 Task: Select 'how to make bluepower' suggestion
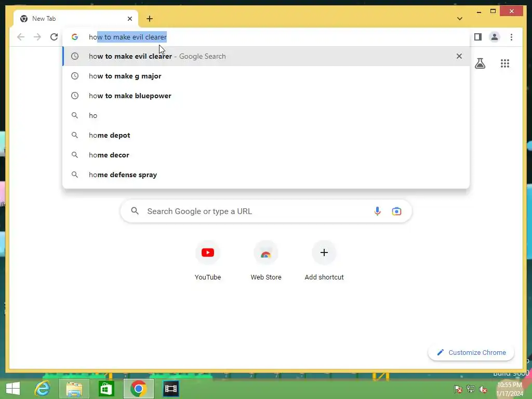(266, 96)
